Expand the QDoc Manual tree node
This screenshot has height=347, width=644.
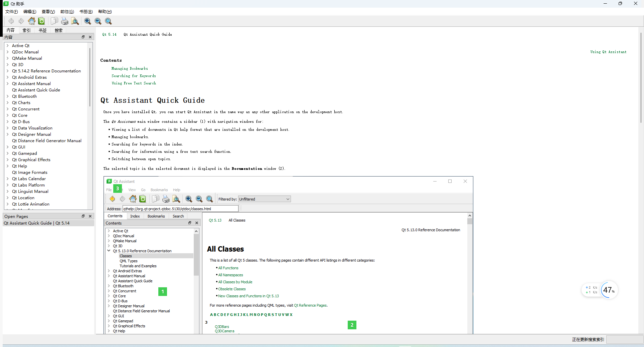point(8,52)
